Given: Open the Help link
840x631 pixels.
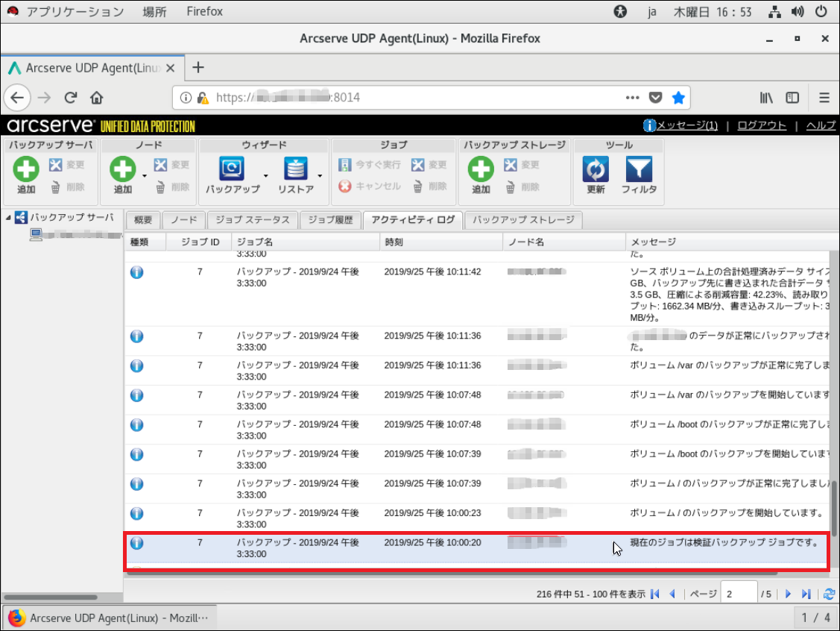Looking at the screenshot, I should (x=821, y=125).
